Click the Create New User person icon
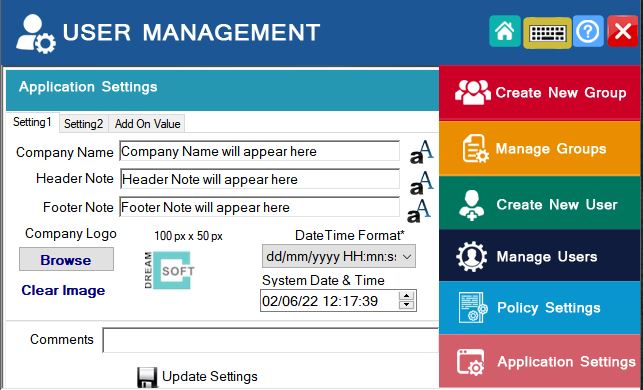 [472, 205]
